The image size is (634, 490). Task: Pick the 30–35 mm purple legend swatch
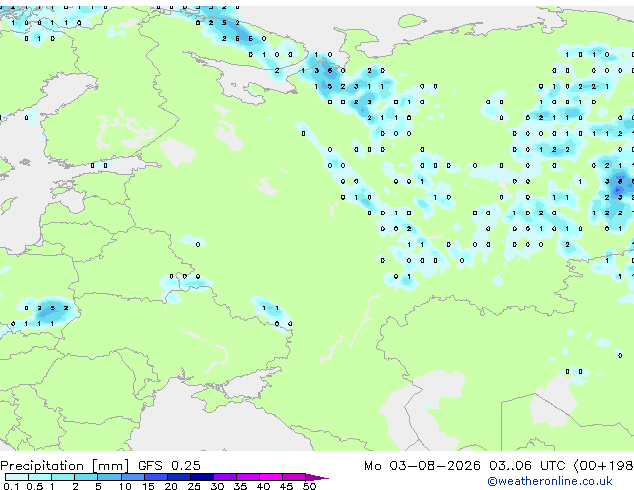[x=225, y=477]
